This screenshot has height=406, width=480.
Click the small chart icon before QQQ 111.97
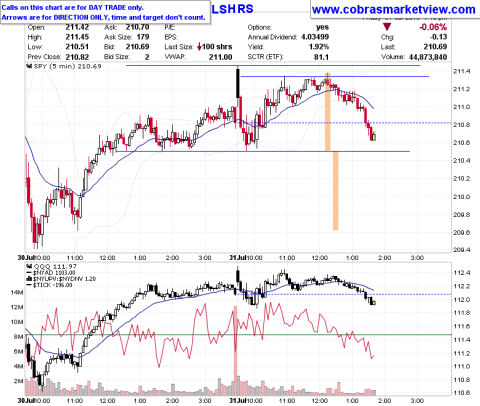tap(29, 266)
